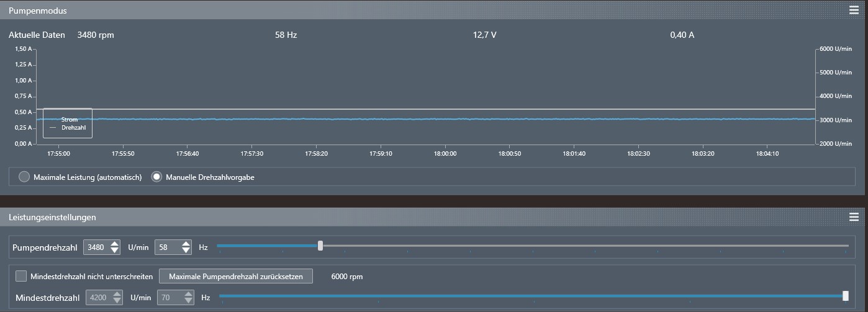Click the Pumpenmodus panel title bar

(373, 10)
